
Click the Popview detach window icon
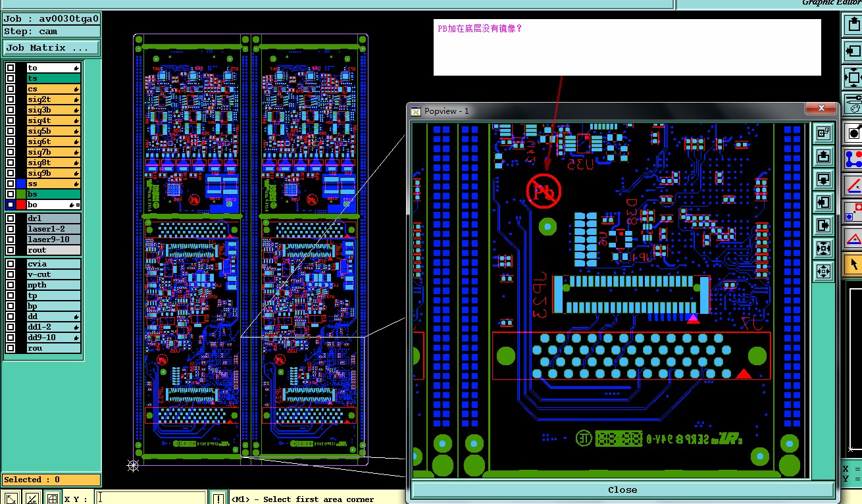[823, 133]
